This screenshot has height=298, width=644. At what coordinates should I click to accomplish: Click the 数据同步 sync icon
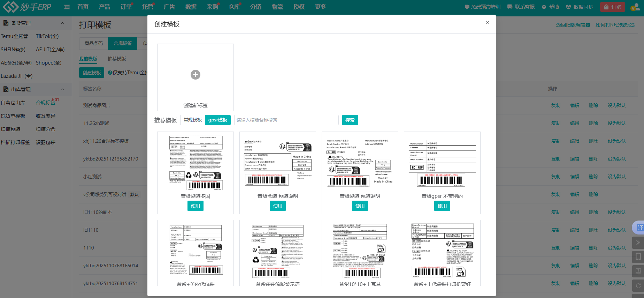pyautogui.click(x=568, y=7)
